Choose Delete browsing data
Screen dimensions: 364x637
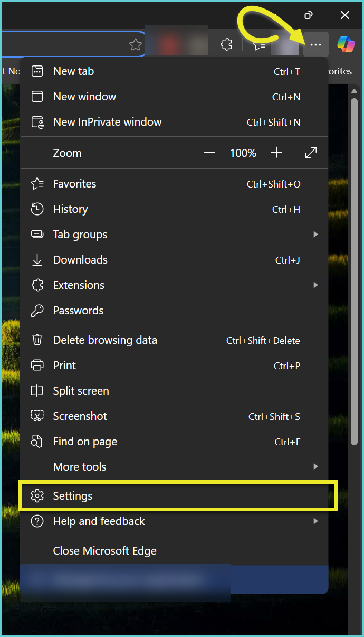pos(174,340)
